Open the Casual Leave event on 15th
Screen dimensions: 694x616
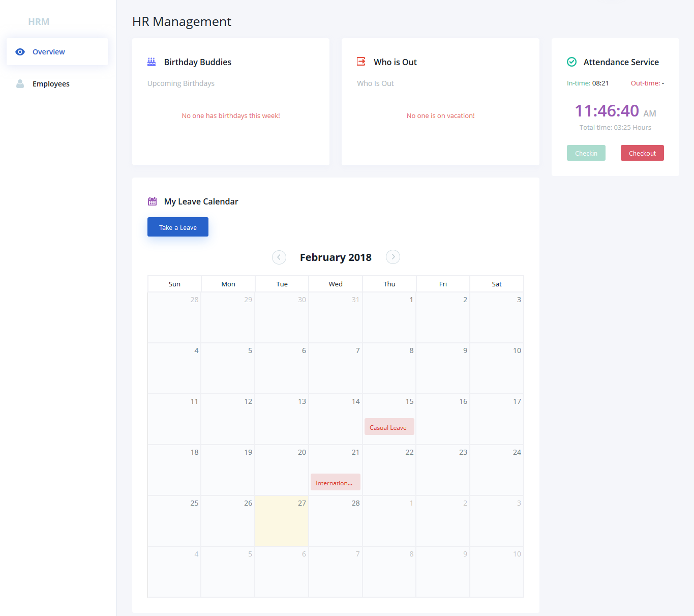point(389,427)
